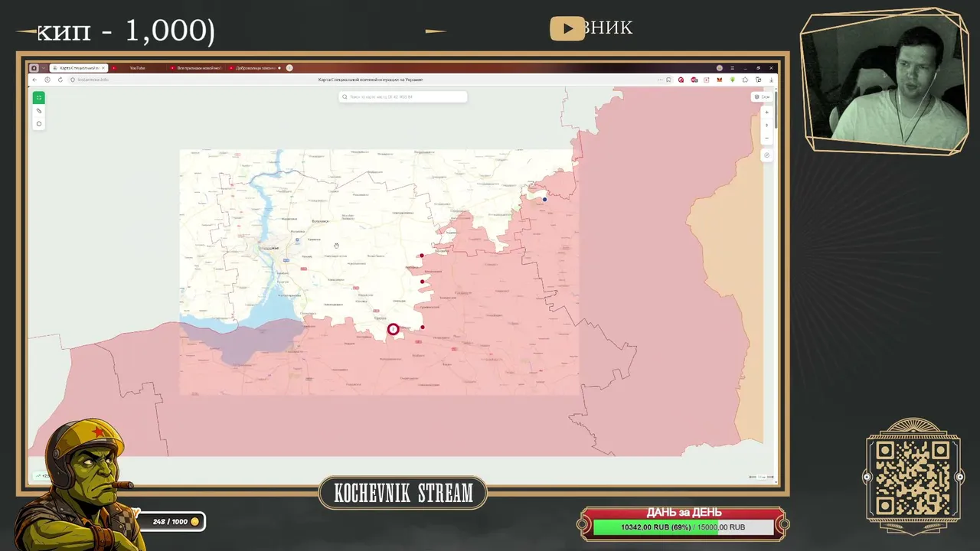Open the extensions puzzle icon

746,80
